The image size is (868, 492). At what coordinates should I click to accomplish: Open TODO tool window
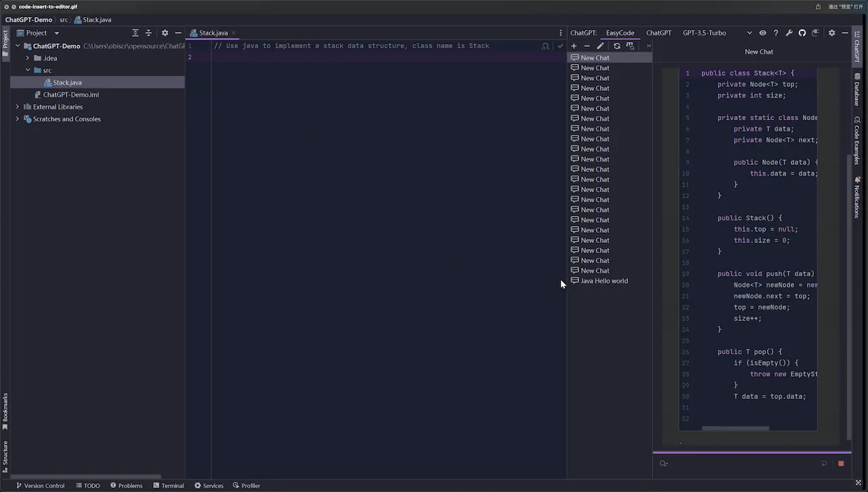[x=88, y=486]
